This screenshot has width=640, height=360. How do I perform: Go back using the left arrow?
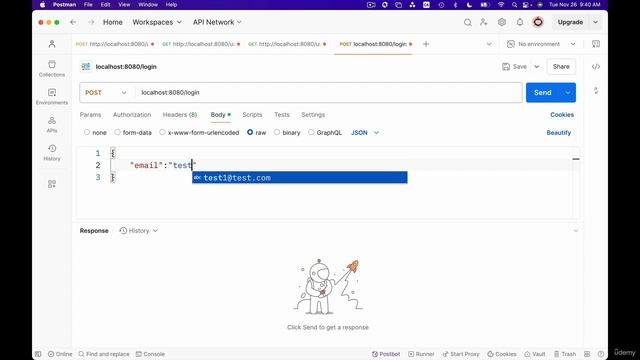(73, 22)
